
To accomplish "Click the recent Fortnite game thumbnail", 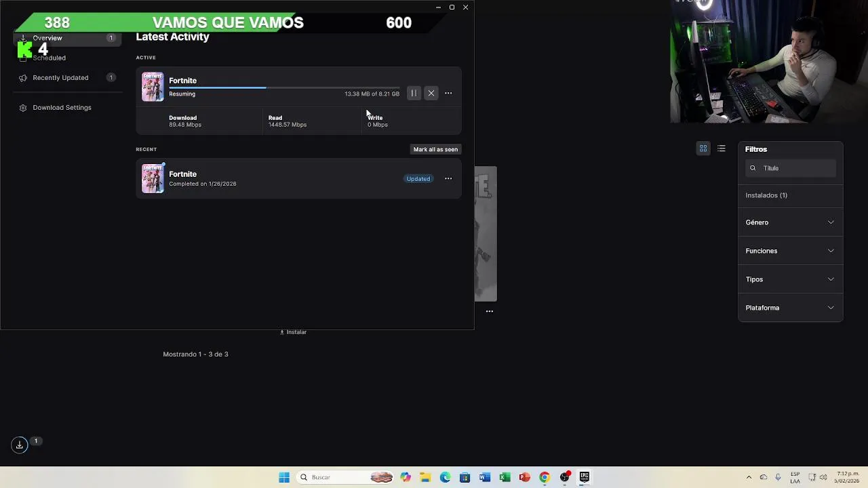I will click(x=153, y=178).
